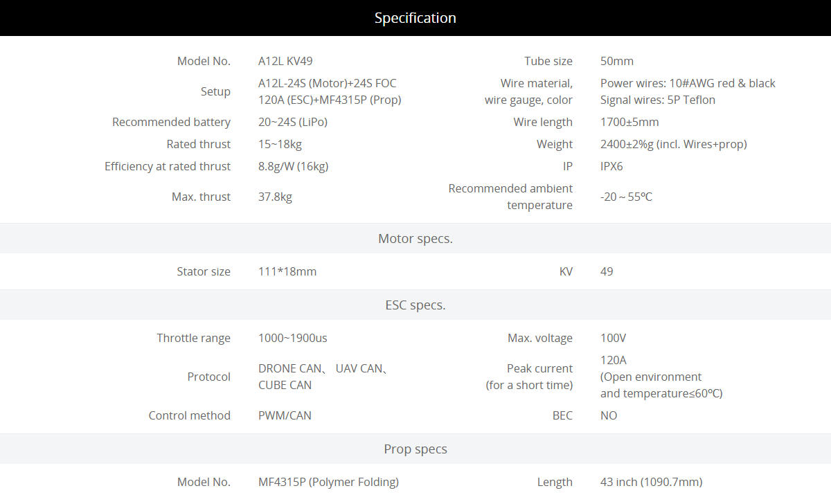Click the A12L KV49 model number value
The width and height of the screenshot is (831, 504).
tap(285, 61)
